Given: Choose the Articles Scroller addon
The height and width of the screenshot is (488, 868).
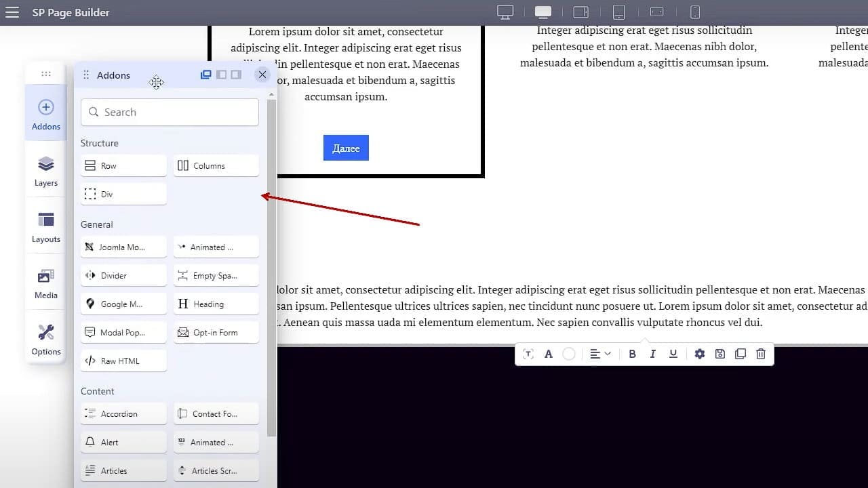Looking at the screenshot, I should [216, 470].
